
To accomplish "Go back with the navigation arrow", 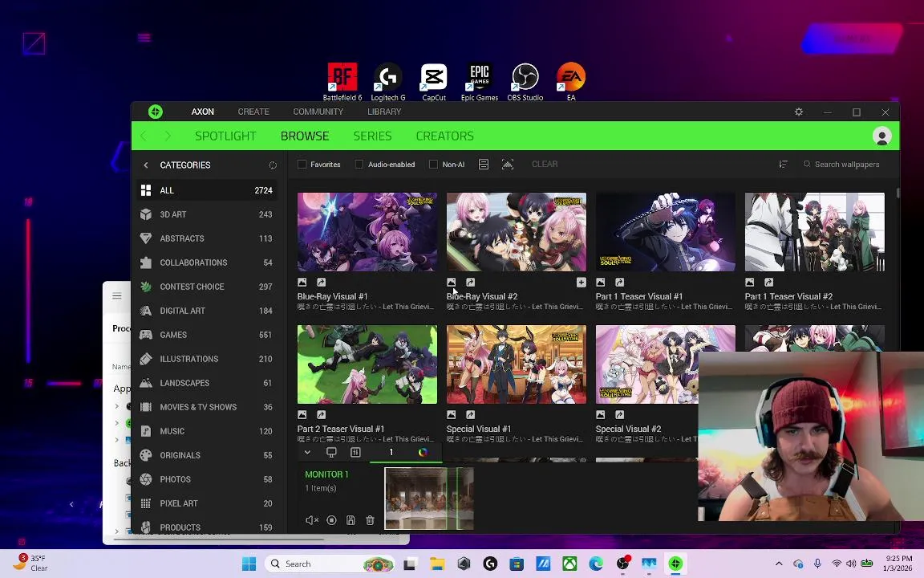I will coord(144,136).
